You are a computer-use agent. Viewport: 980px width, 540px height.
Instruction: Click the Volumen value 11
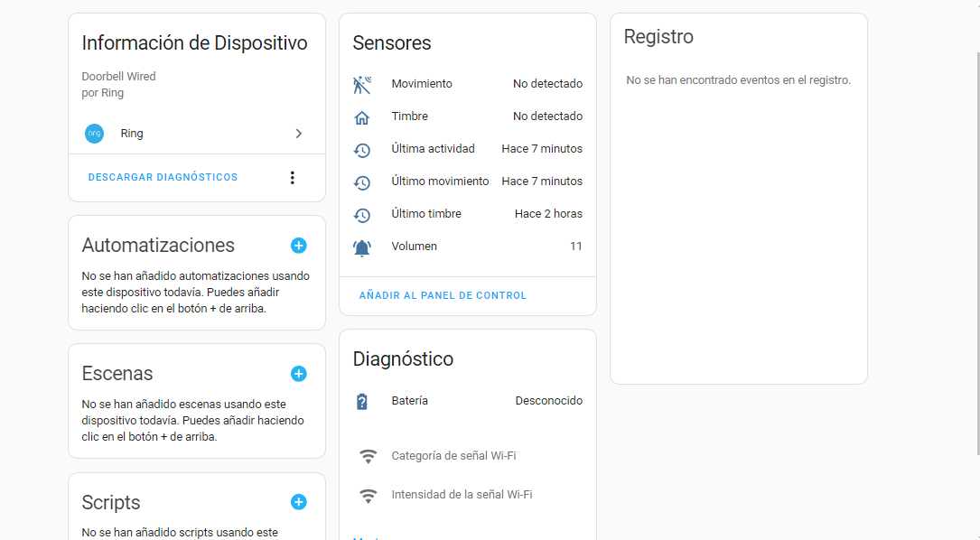[x=575, y=247]
